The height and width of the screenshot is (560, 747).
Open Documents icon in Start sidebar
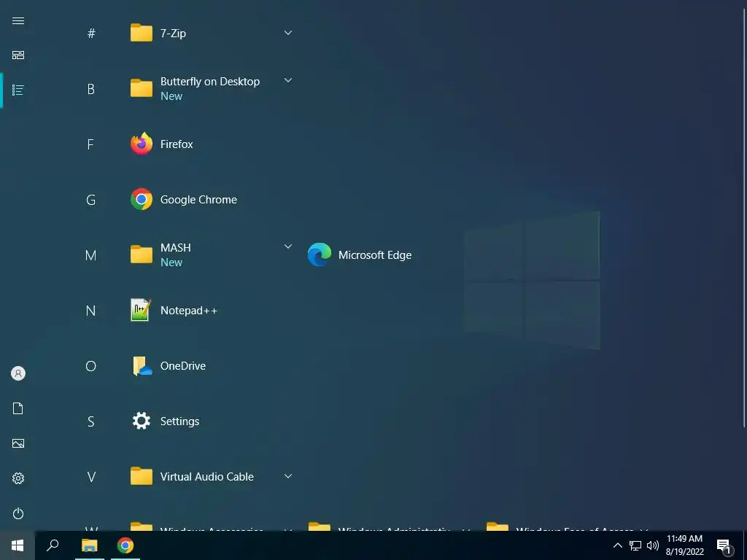pos(18,408)
